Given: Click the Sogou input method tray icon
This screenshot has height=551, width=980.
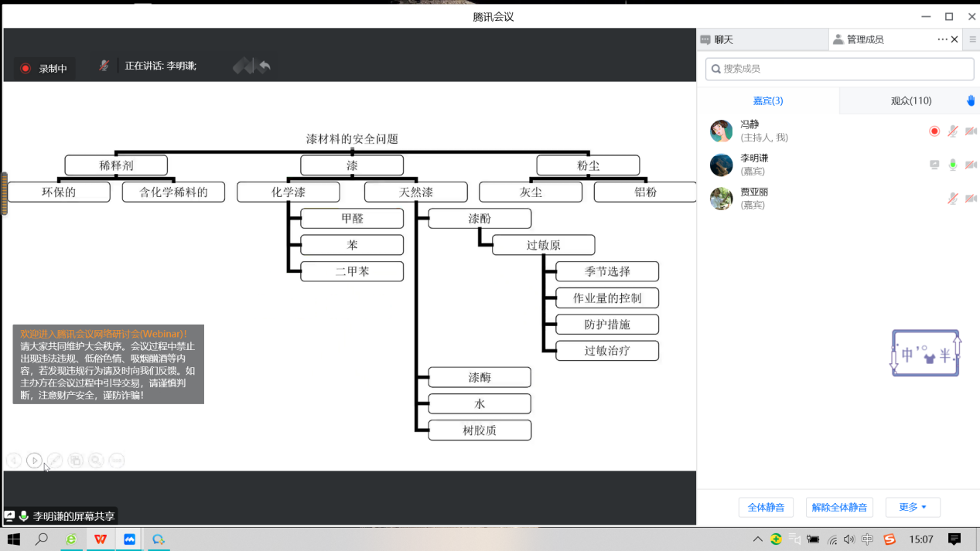Looking at the screenshot, I should [890, 539].
